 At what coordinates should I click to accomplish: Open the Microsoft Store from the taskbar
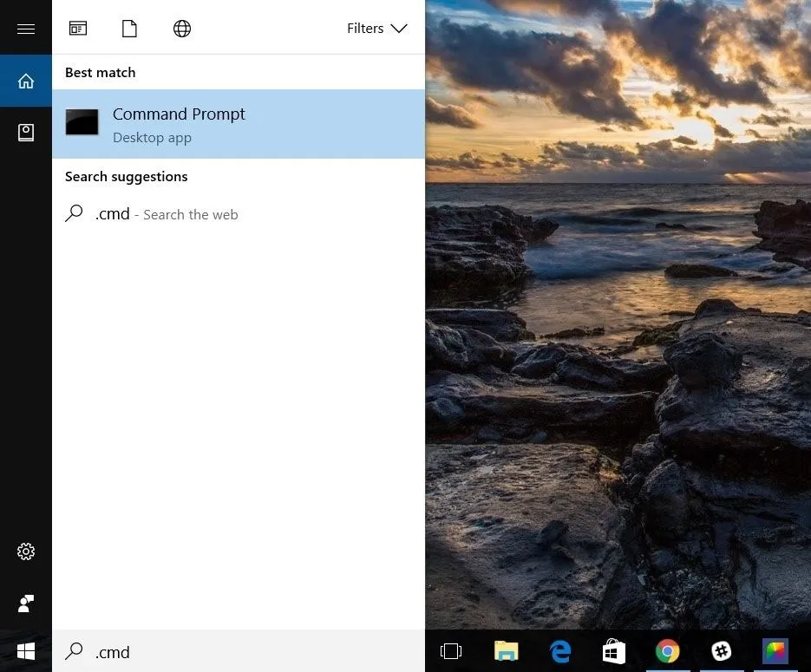coord(614,651)
